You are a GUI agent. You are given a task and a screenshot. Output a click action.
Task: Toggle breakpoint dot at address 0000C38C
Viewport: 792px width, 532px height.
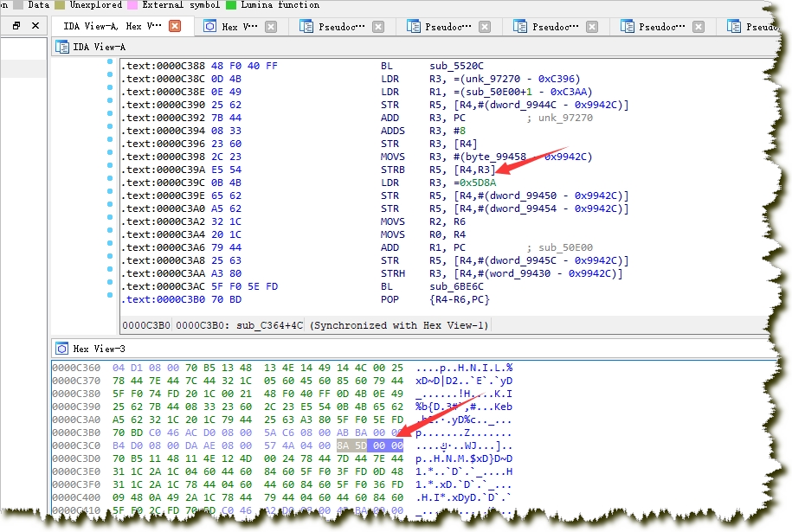(x=110, y=74)
